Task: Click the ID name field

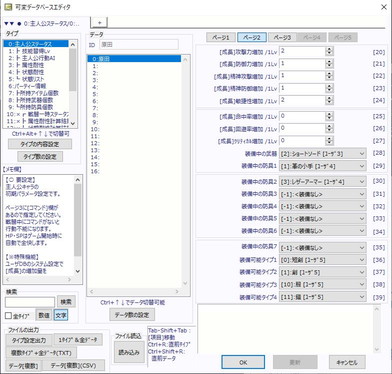Action: point(139,44)
